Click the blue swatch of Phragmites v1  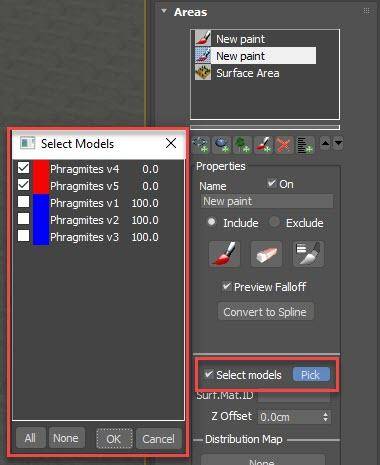click(x=41, y=203)
